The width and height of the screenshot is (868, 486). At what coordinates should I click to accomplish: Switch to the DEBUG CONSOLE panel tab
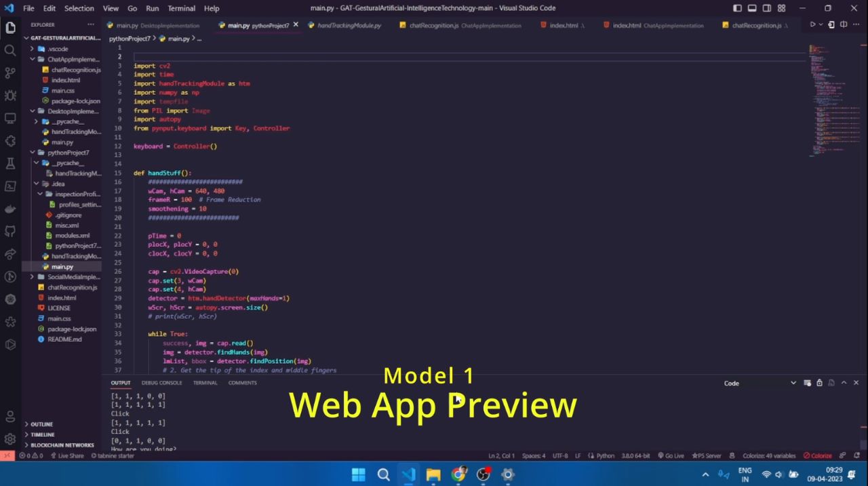coord(161,383)
